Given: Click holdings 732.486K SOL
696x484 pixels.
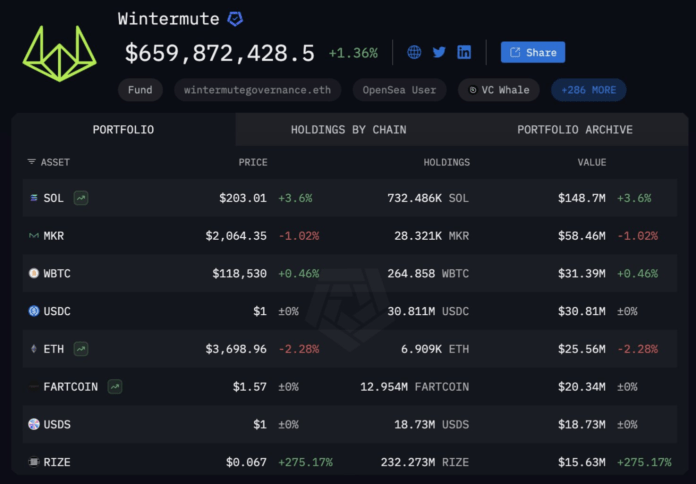Looking at the screenshot, I should click(x=428, y=198).
